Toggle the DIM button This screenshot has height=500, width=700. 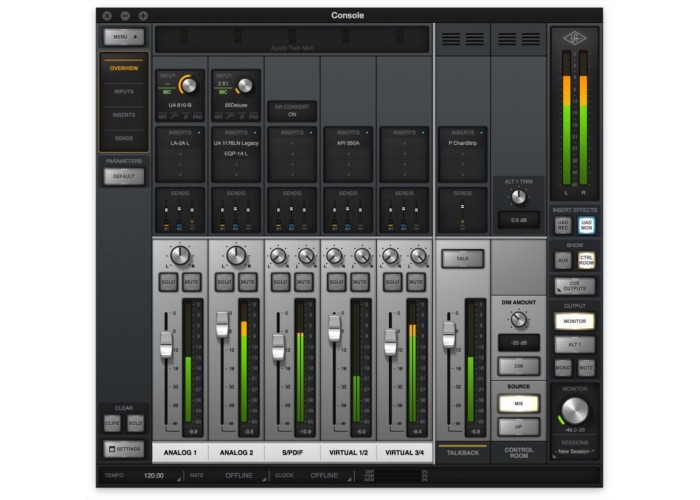point(518,366)
